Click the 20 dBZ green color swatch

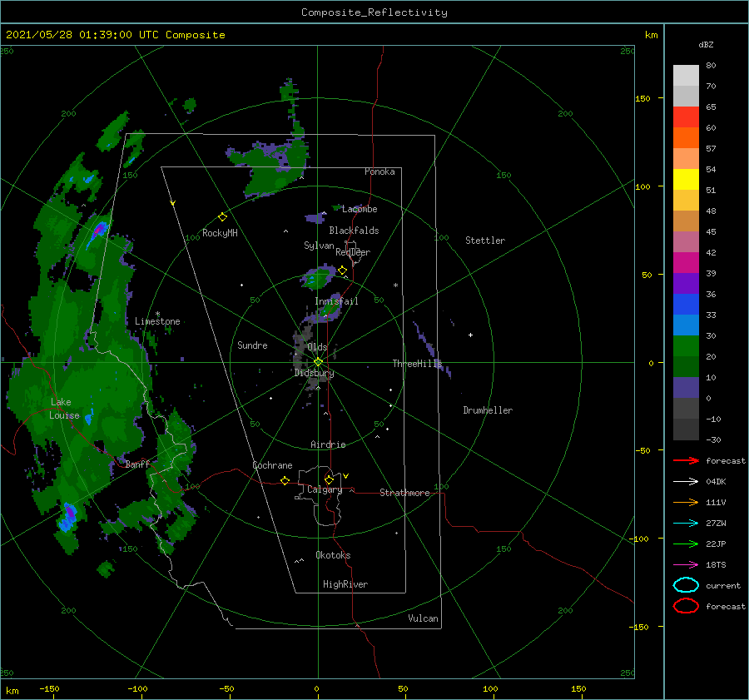(x=686, y=346)
